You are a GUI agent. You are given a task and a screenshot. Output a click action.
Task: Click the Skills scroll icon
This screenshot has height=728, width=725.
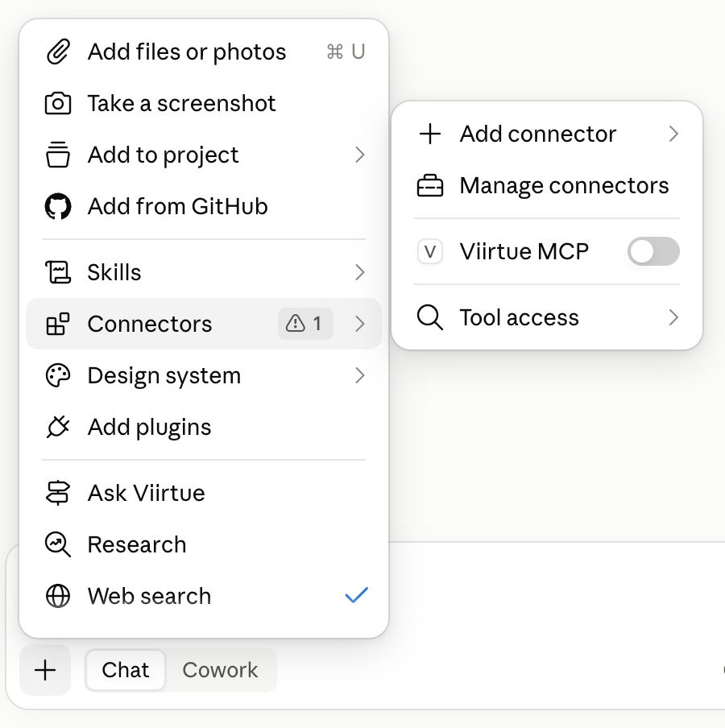click(58, 272)
